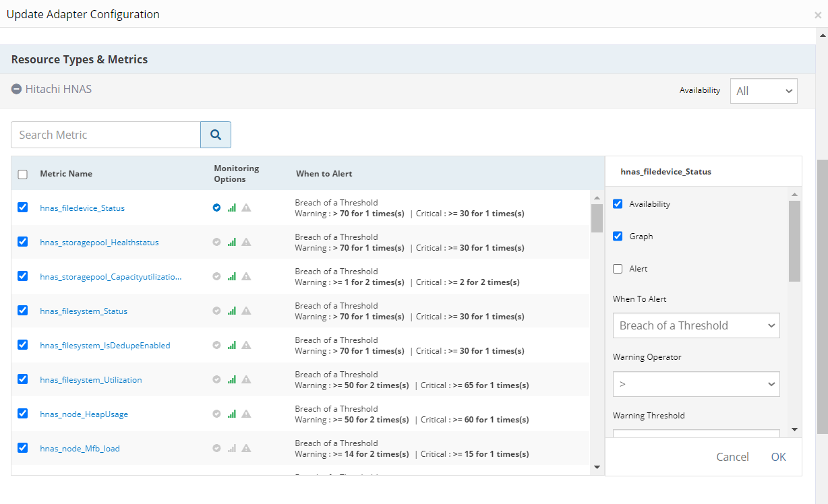Uncheck hnas_storagepool_Capacityutilization row checkbox
Viewport: 828px width, 504px height.
pyautogui.click(x=22, y=276)
